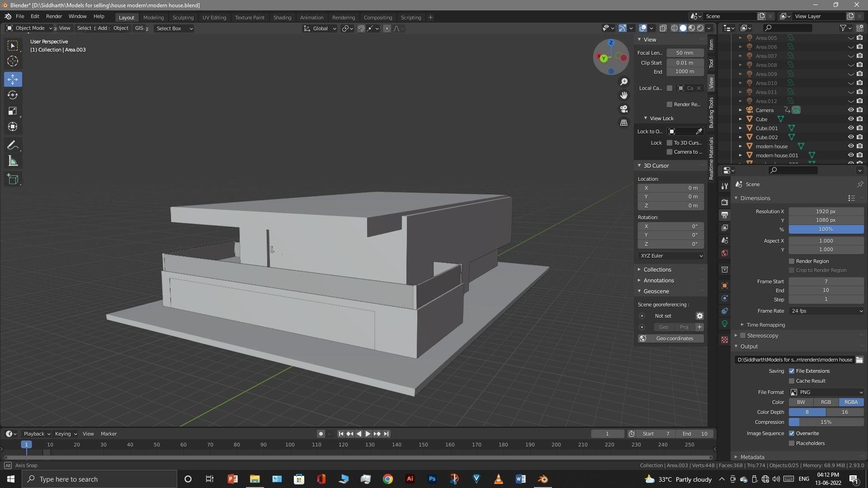The width and height of the screenshot is (868, 488).
Task: Activate the Rotate tool
Action: [x=13, y=95]
